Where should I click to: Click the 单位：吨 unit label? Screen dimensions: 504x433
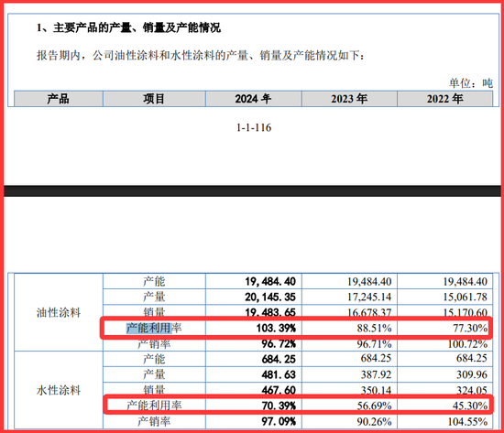(471, 83)
